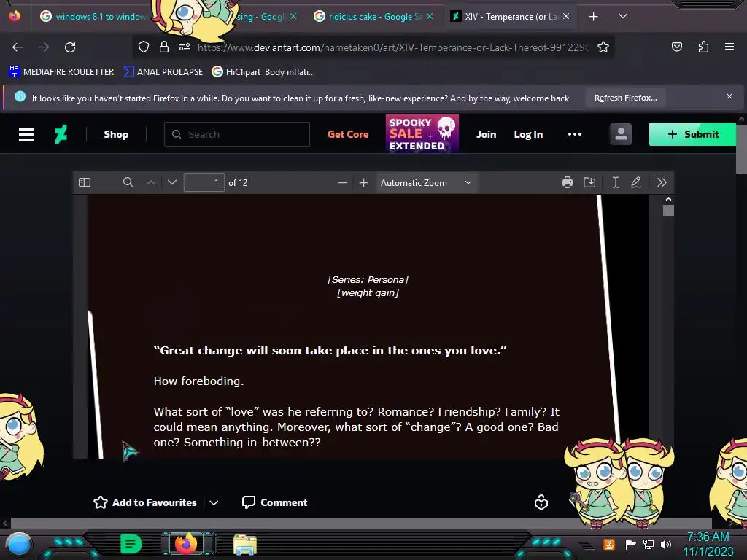The width and height of the screenshot is (747, 560).
Task: Go to DeviantArt home via green logo
Action: click(61, 134)
